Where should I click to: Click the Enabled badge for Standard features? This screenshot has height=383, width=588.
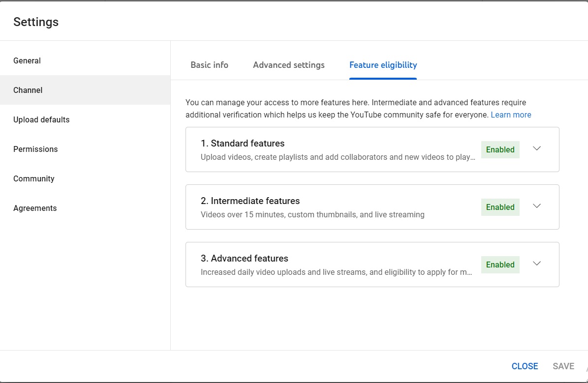[x=500, y=149]
